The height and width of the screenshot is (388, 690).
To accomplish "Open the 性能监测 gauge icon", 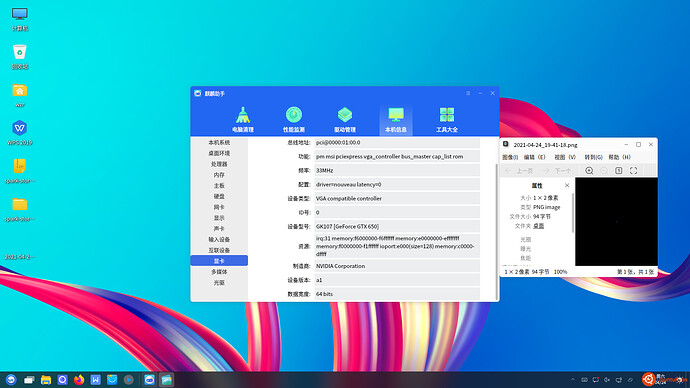I will point(294,119).
